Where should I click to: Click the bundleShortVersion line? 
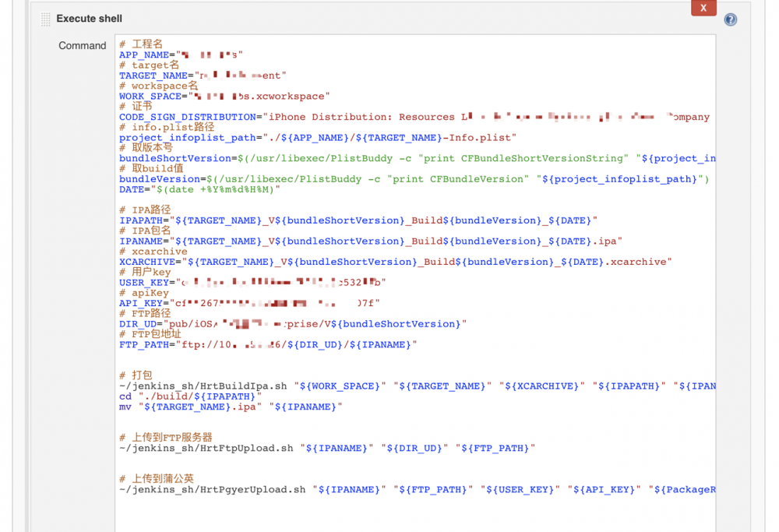tap(418, 158)
